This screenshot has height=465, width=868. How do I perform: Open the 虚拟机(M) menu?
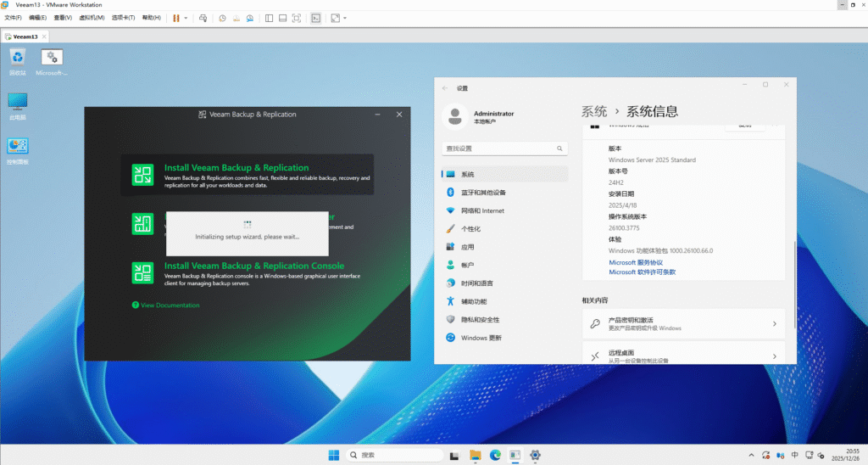pos(92,18)
